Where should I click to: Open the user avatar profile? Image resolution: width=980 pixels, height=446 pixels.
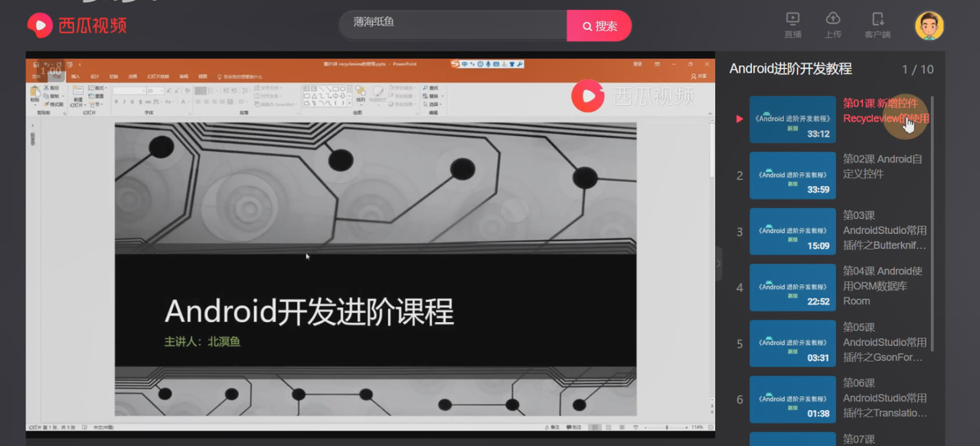[929, 25]
